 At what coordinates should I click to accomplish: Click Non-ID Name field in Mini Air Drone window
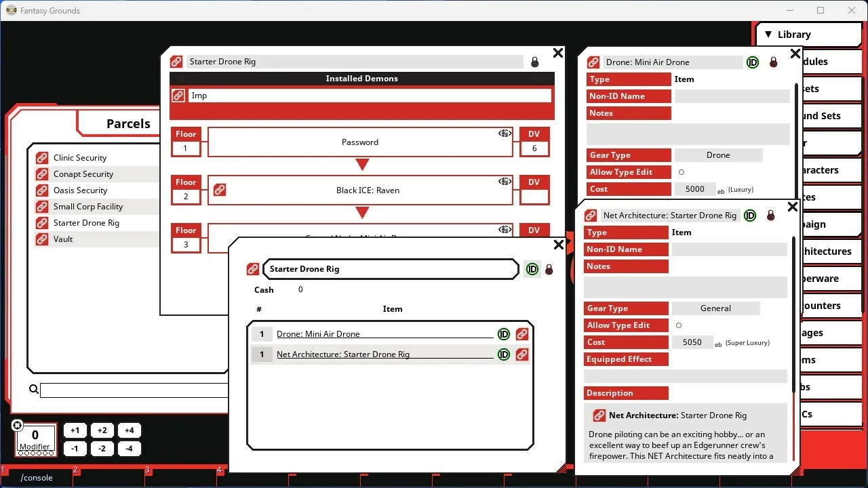(732, 96)
